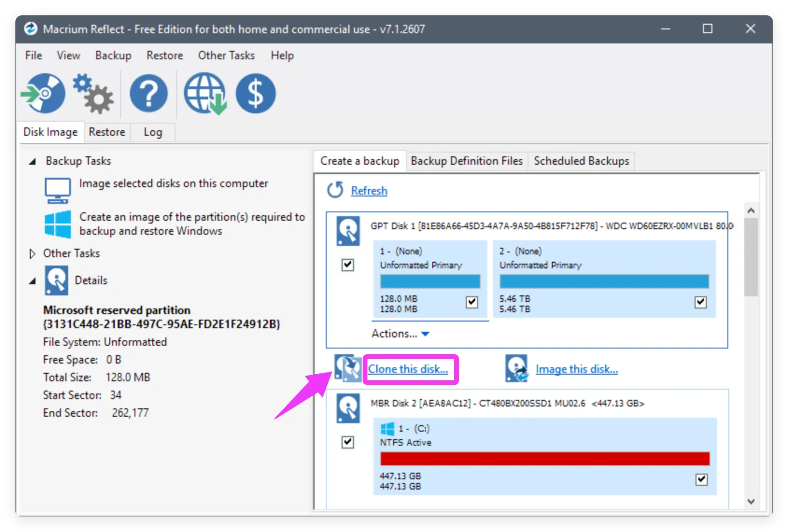Open the Restore menu in the menu bar

(165, 56)
